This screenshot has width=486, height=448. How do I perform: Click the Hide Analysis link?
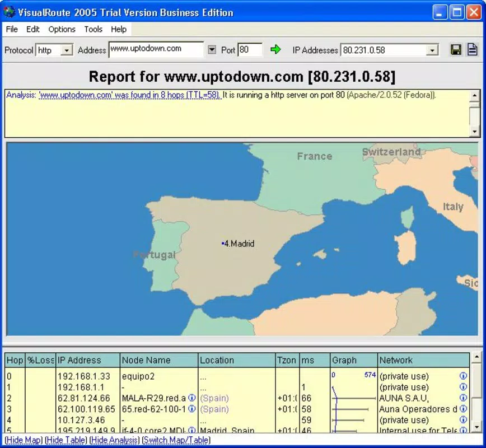tap(115, 440)
